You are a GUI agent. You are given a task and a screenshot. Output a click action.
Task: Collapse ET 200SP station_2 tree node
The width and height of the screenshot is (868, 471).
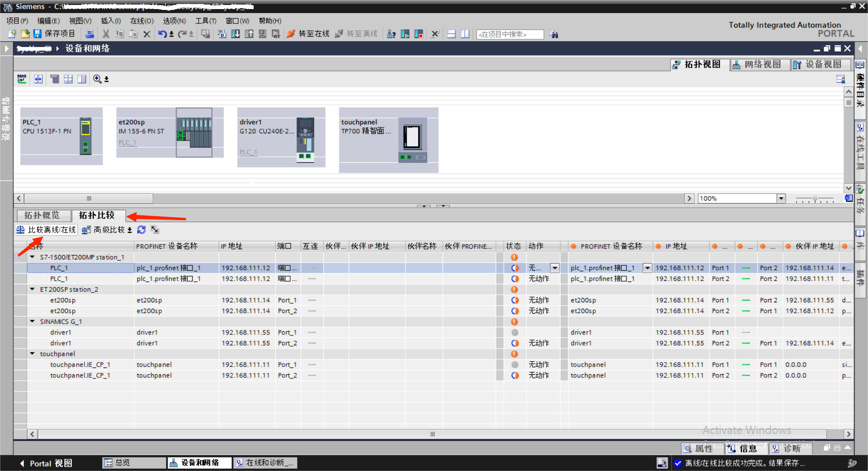[33, 289]
